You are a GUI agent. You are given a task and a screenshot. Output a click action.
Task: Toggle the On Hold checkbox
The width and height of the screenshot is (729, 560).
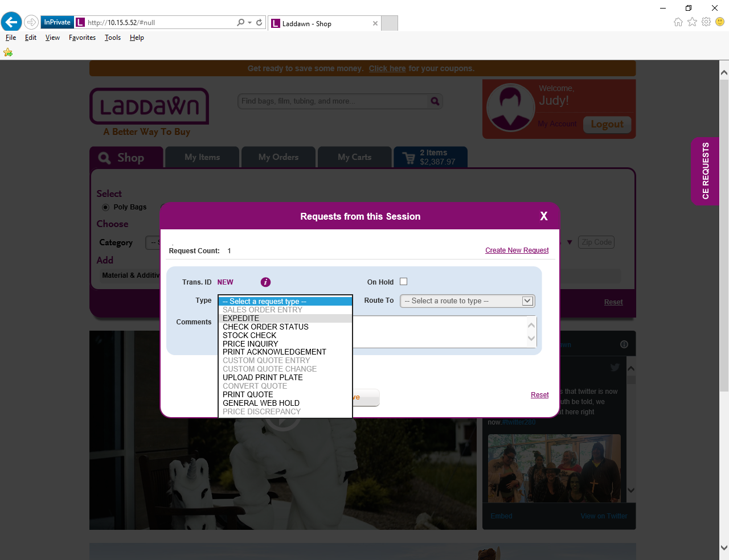[x=404, y=282]
